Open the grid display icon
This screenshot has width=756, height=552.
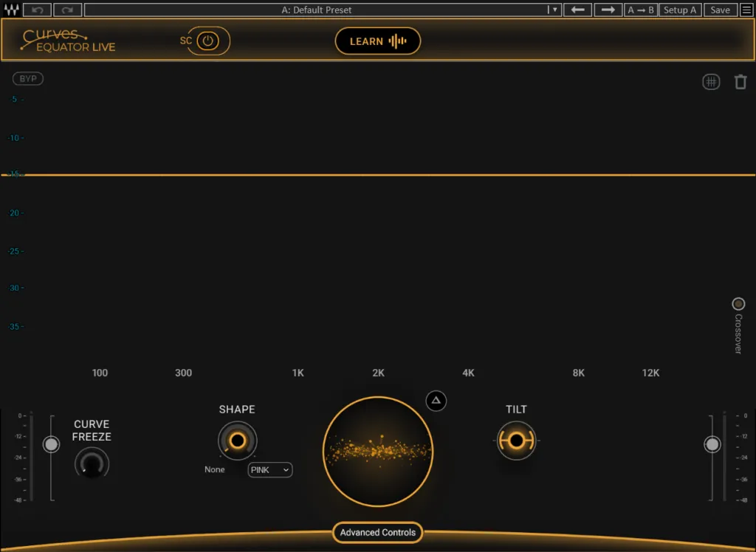(x=710, y=81)
